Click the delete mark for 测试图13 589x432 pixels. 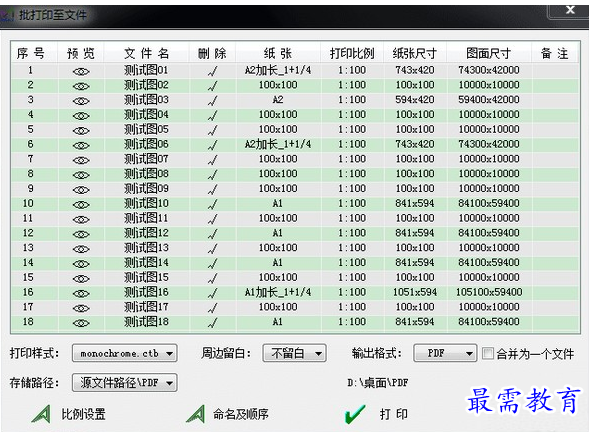coord(213,248)
